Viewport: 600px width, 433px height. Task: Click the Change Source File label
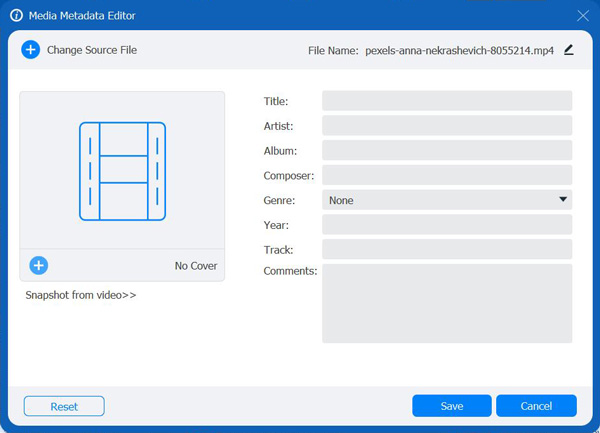pyautogui.click(x=92, y=50)
